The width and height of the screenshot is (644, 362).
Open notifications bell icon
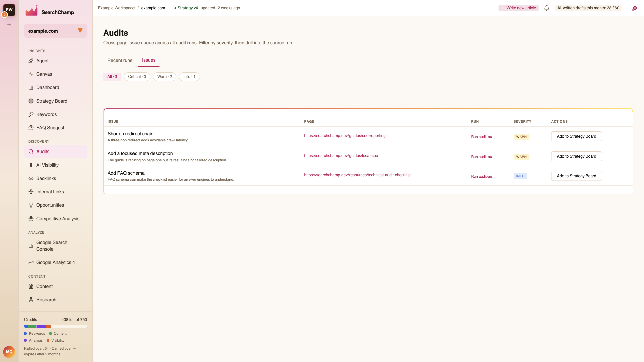pos(547,8)
